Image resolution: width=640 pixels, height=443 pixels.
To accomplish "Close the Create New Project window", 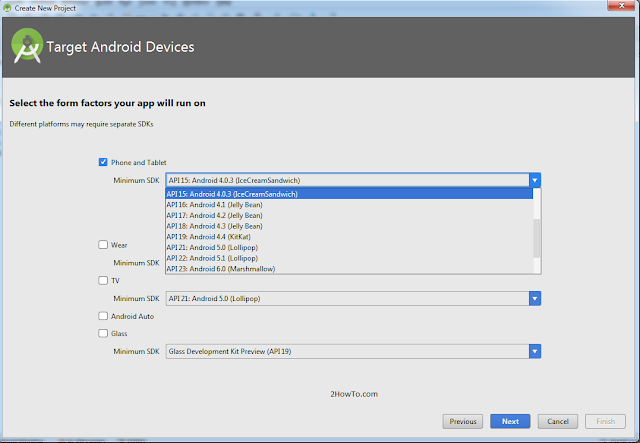I will click(x=621, y=5).
